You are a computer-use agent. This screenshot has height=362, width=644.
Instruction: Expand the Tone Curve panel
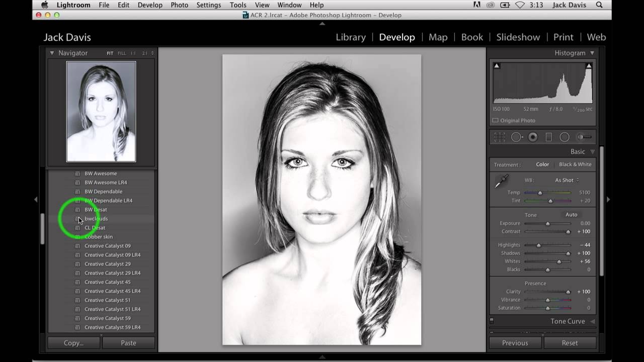592,322
